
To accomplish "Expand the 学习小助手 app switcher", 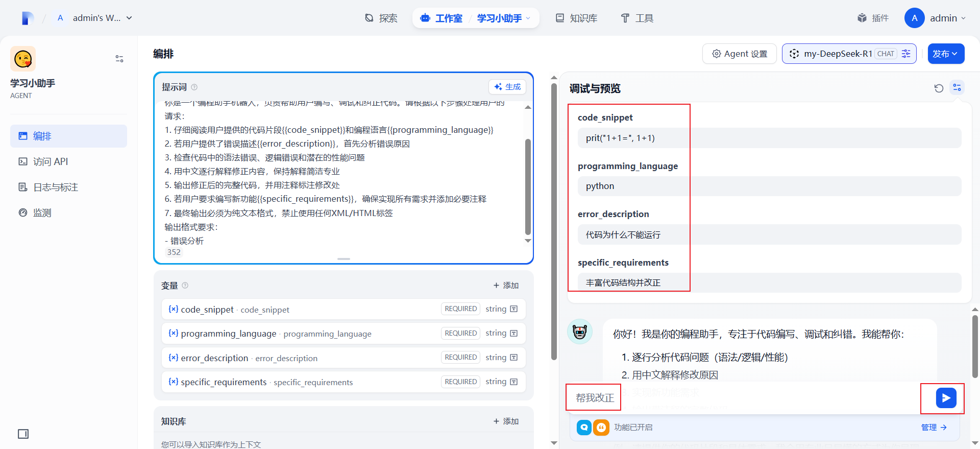I will [x=504, y=18].
